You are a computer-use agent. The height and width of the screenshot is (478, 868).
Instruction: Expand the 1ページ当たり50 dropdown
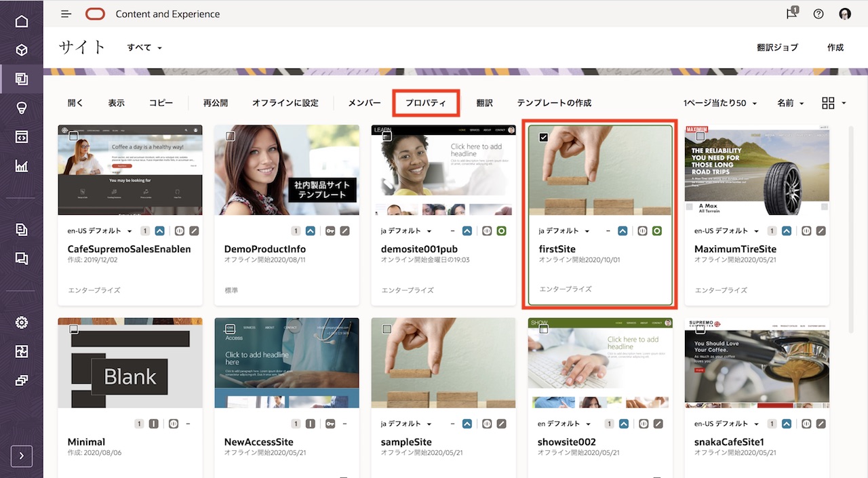coord(719,103)
